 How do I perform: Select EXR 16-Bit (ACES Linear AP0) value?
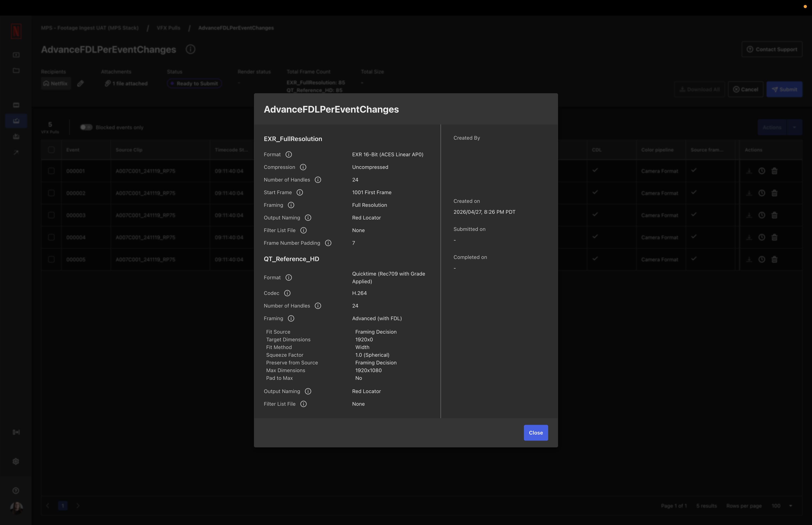tap(388, 154)
